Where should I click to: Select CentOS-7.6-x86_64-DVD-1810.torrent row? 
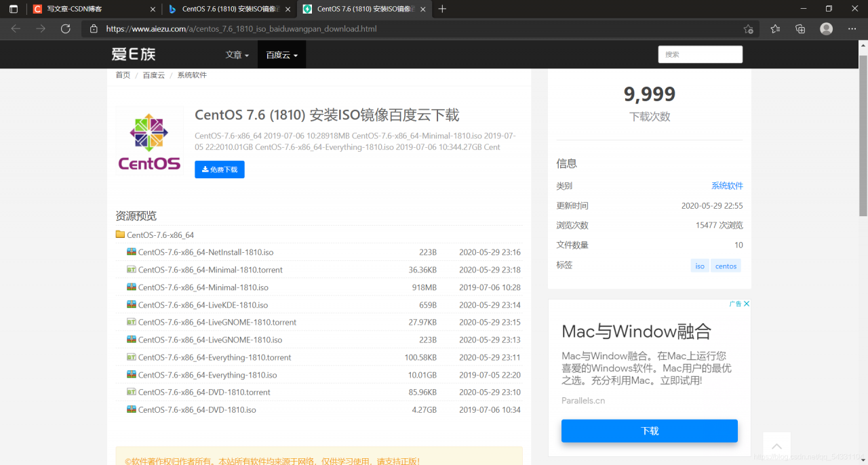coord(319,392)
